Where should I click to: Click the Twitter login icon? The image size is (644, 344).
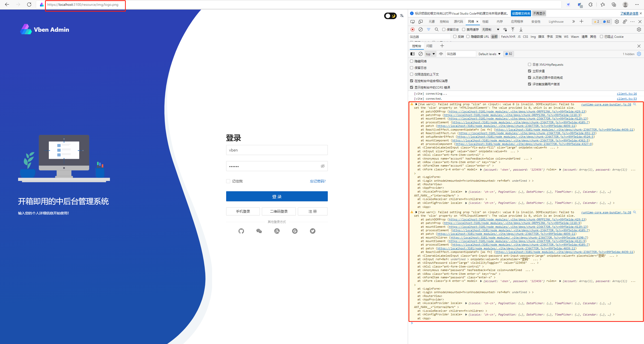[x=313, y=231]
